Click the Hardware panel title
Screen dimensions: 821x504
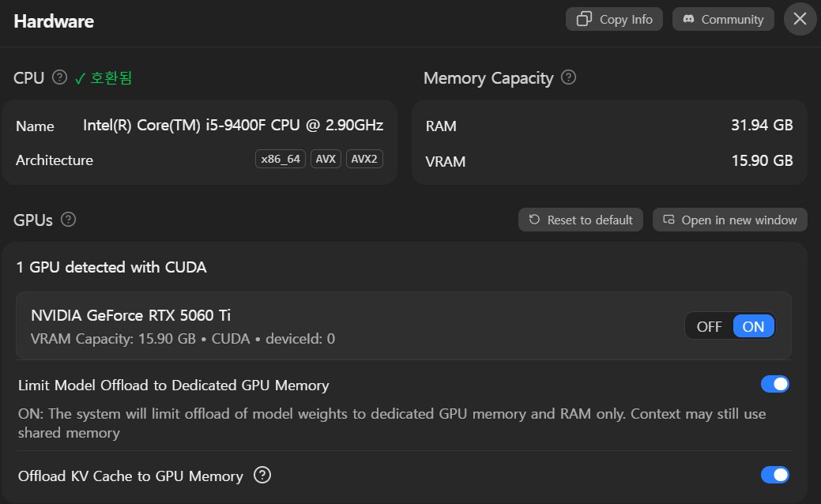click(x=54, y=21)
